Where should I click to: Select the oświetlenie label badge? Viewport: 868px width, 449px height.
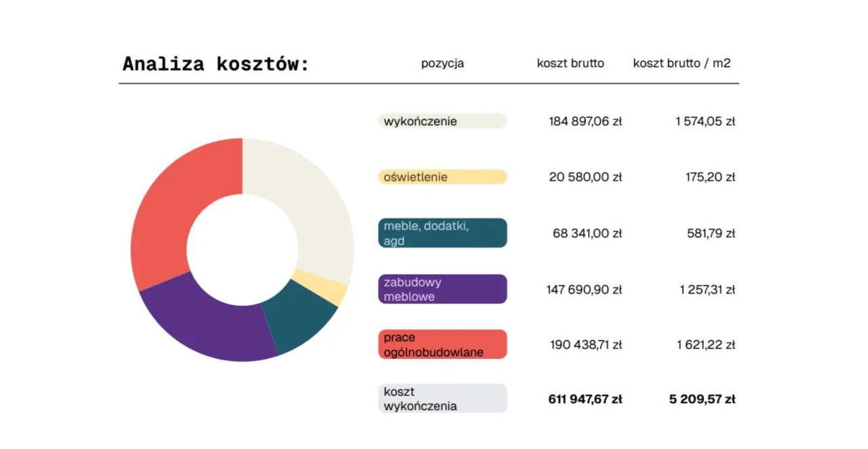pos(442,176)
